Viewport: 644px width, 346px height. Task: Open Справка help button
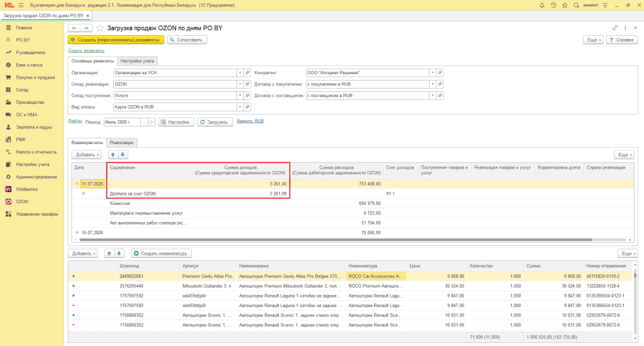(x=622, y=40)
